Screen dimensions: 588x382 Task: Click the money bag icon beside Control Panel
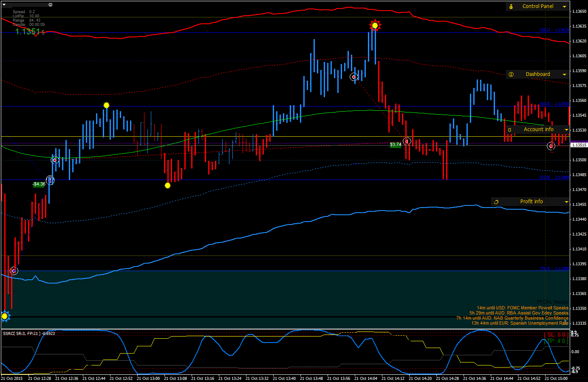[511, 6]
